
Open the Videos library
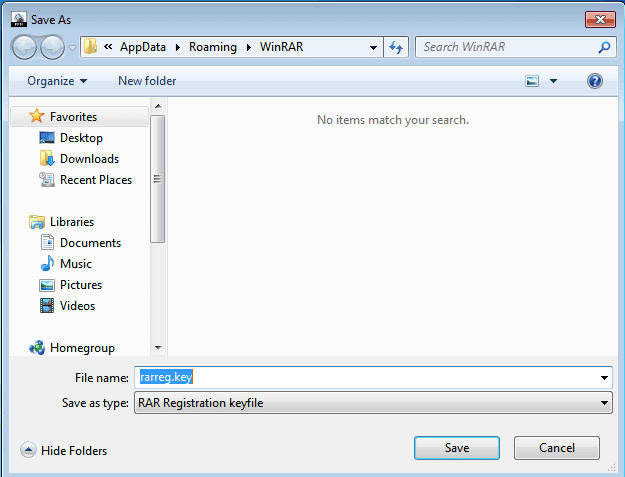click(77, 306)
